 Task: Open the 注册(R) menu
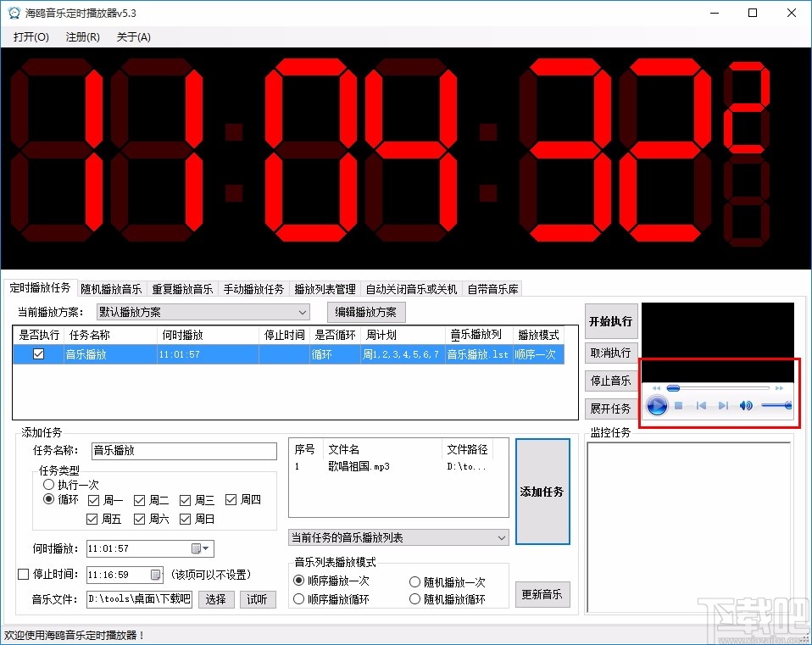[x=81, y=36]
